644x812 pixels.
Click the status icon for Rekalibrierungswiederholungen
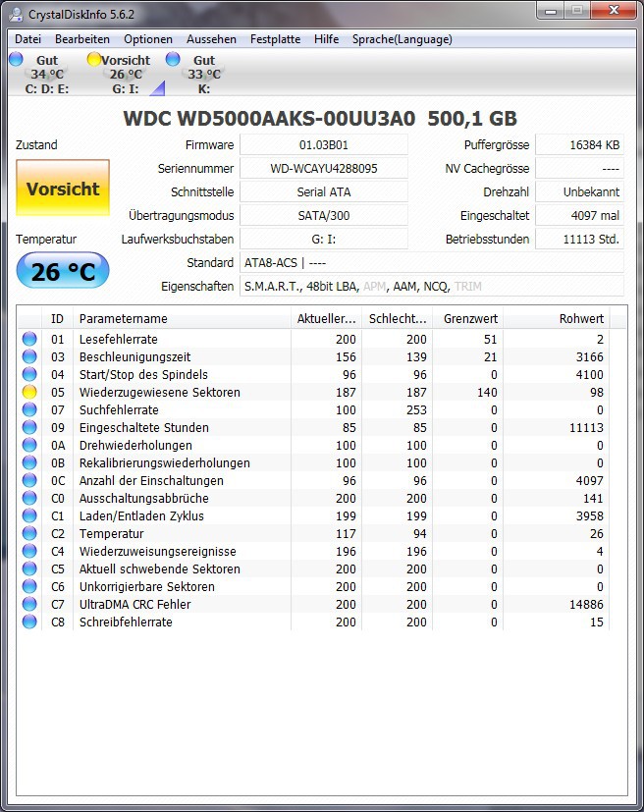[x=29, y=462]
